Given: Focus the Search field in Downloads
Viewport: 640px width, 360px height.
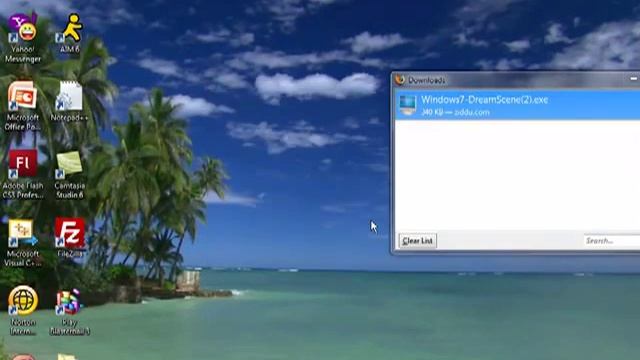Looking at the screenshot, I should [x=611, y=241].
